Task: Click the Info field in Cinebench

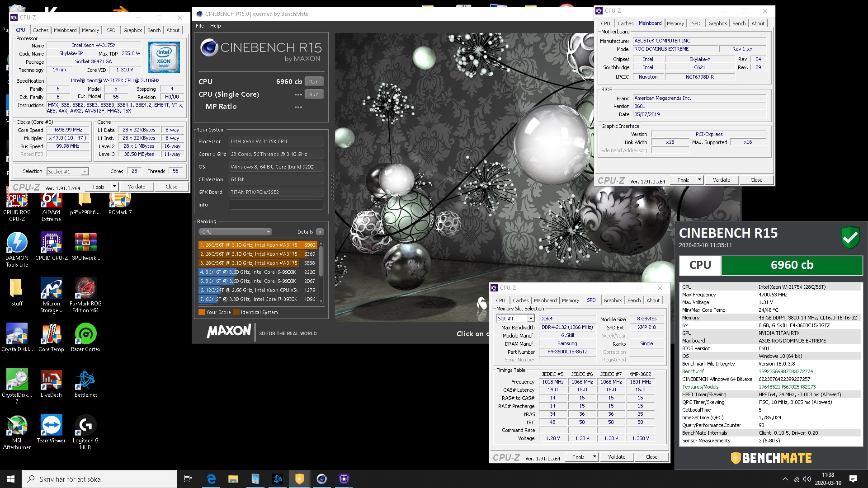Action: click(276, 205)
